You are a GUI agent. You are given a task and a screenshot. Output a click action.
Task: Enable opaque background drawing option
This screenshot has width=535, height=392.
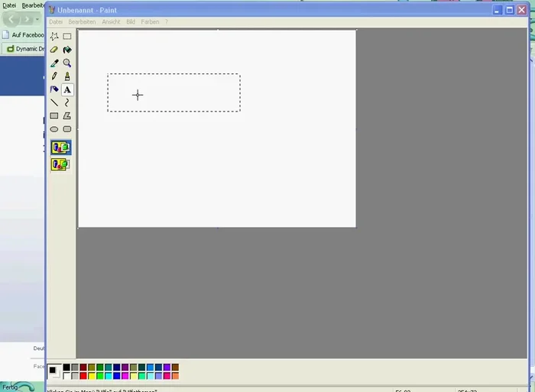pyautogui.click(x=60, y=147)
